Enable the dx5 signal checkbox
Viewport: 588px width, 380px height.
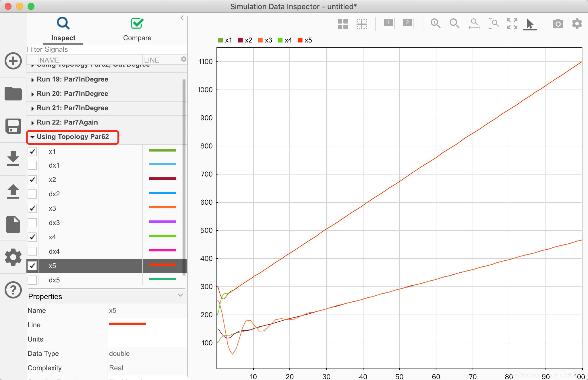click(32, 280)
